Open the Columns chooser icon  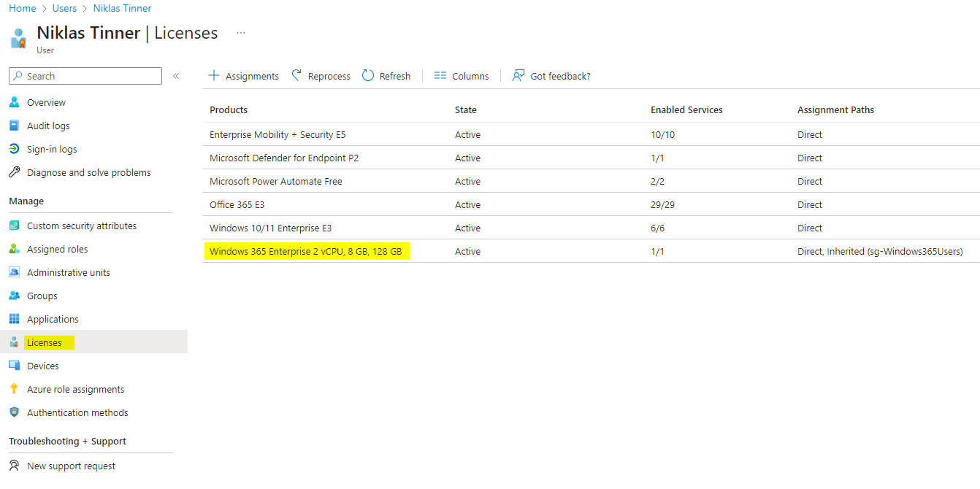440,76
